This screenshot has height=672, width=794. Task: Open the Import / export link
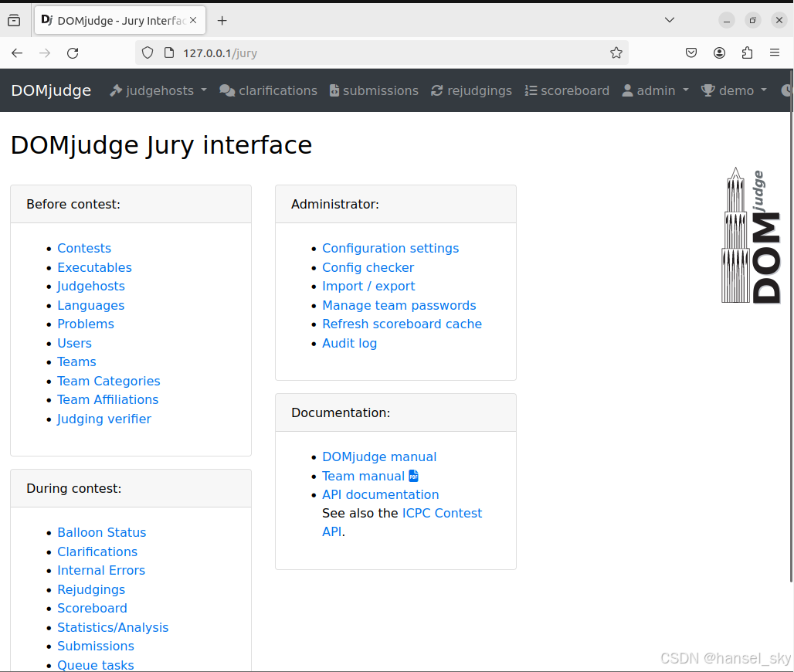pyautogui.click(x=368, y=286)
